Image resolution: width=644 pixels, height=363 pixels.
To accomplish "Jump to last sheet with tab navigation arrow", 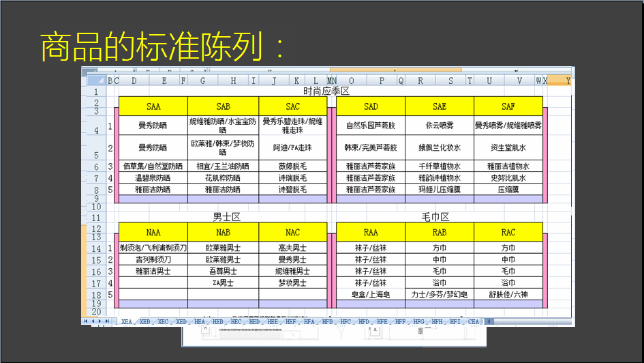I will (107, 321).
